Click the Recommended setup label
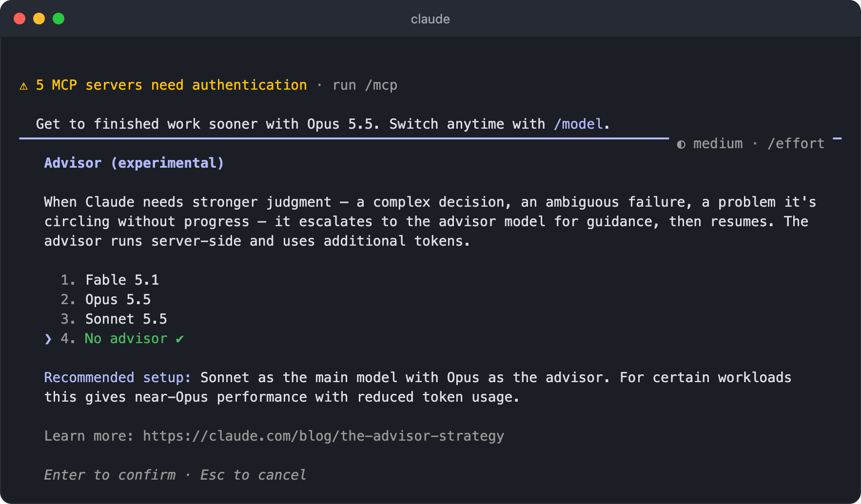Screen dimensions: 861x504 tap(117, 377)
